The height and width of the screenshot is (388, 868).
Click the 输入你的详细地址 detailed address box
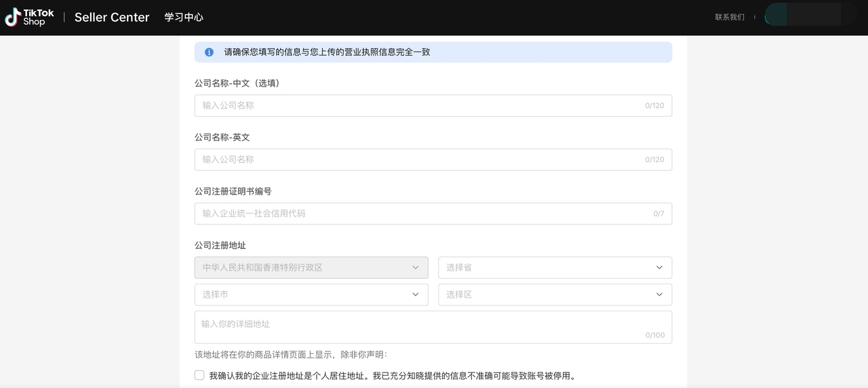[420, 326]
